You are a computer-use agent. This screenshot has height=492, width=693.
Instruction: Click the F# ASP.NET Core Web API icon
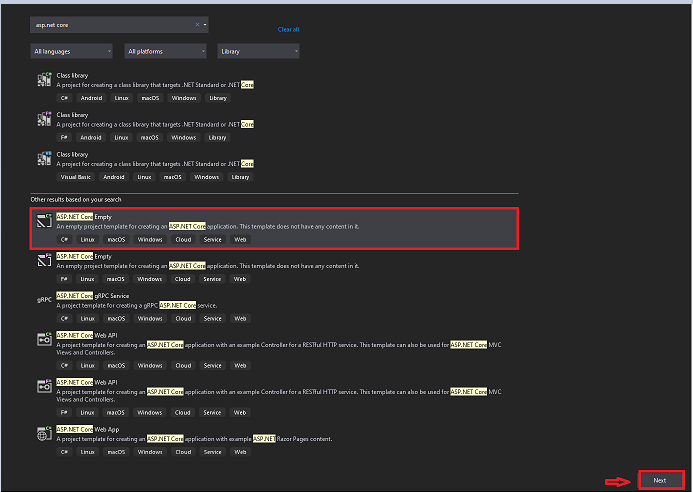[44, 386]
